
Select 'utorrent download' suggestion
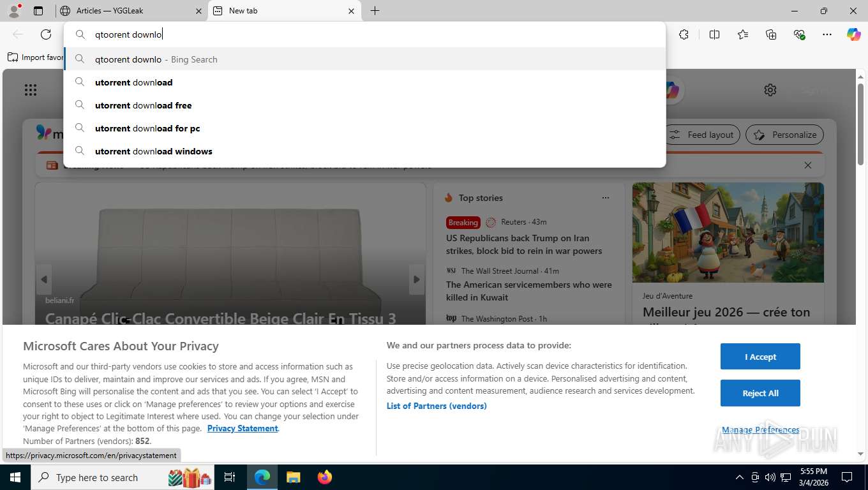[365, 82]
